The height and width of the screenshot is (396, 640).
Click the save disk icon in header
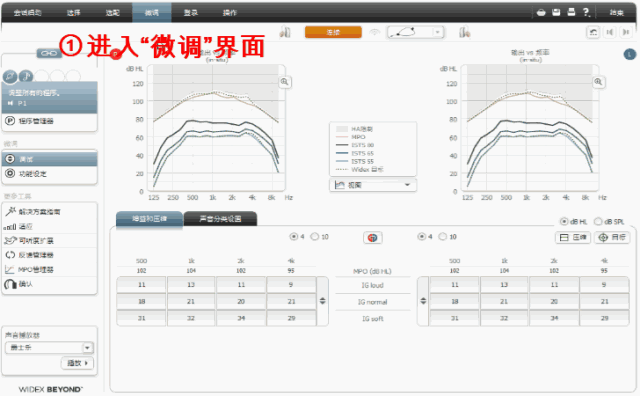(556, 12)
